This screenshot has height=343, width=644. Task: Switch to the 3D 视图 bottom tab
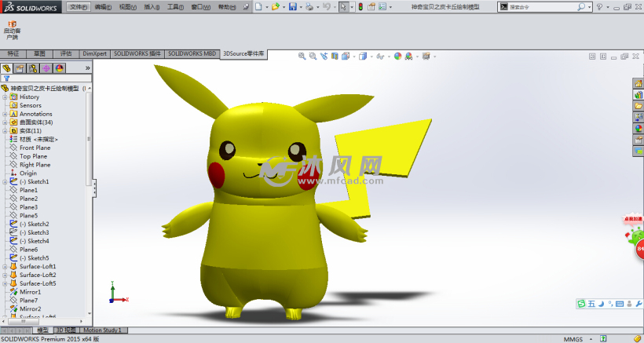coord(66,330)
